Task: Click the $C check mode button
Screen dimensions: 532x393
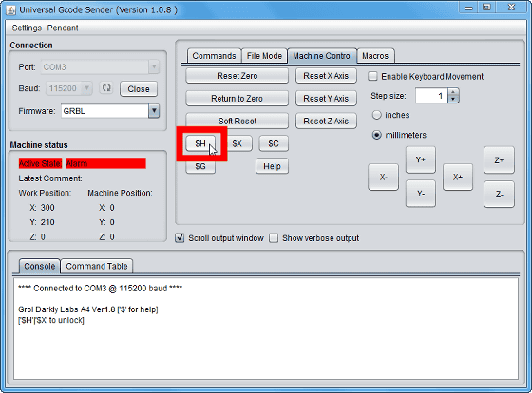Action: coord(274,143)
